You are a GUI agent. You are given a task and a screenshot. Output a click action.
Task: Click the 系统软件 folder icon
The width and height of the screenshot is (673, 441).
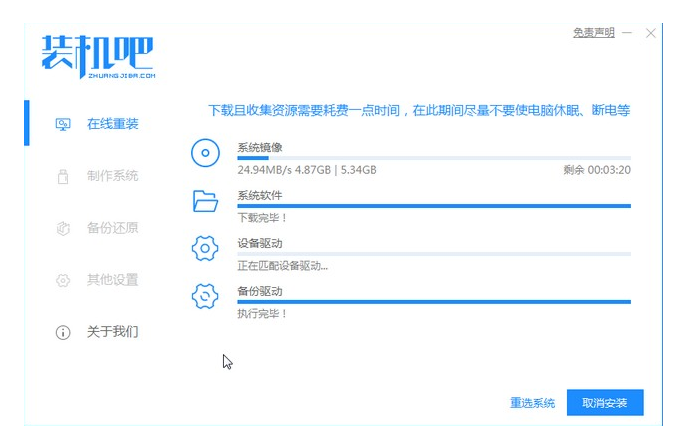[x=205, y=202]
